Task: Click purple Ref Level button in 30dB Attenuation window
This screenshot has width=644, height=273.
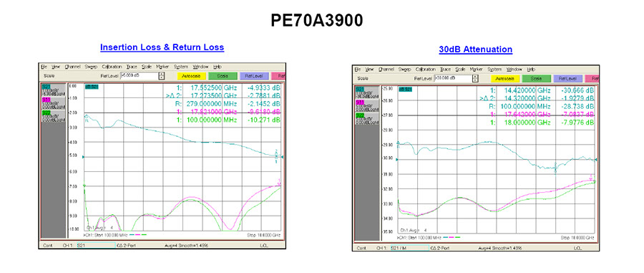Action: point(568,79)
